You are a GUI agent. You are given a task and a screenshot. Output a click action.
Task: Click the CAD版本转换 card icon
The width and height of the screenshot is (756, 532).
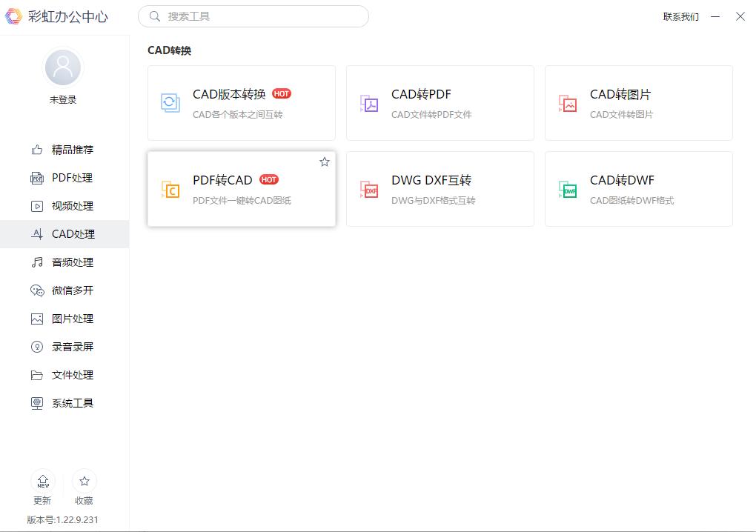(x=170, y=103)
